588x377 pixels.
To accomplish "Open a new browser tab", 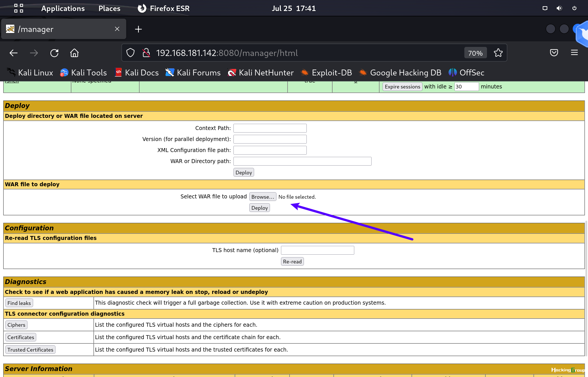I will pyautogui.click(x=138, y=29).
